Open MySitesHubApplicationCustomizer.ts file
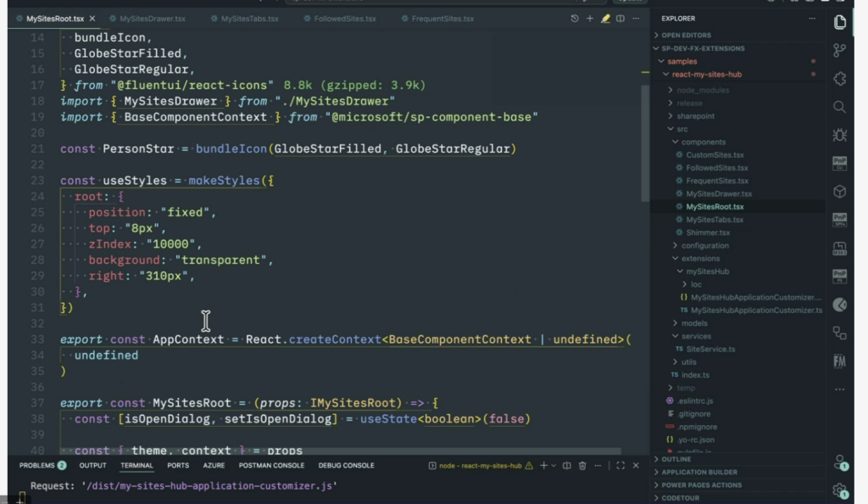Viewport: 868px width, 504px height. coord(756,311)
